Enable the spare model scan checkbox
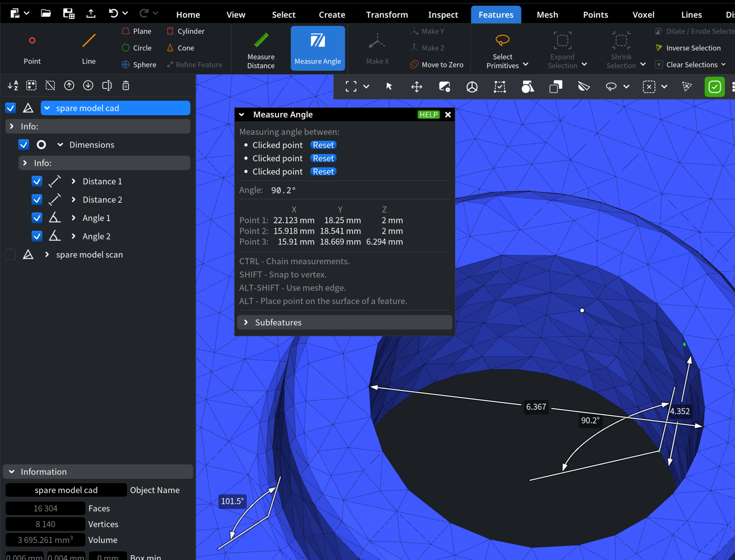This screenshot has height=560, width=735. [11, 254]
